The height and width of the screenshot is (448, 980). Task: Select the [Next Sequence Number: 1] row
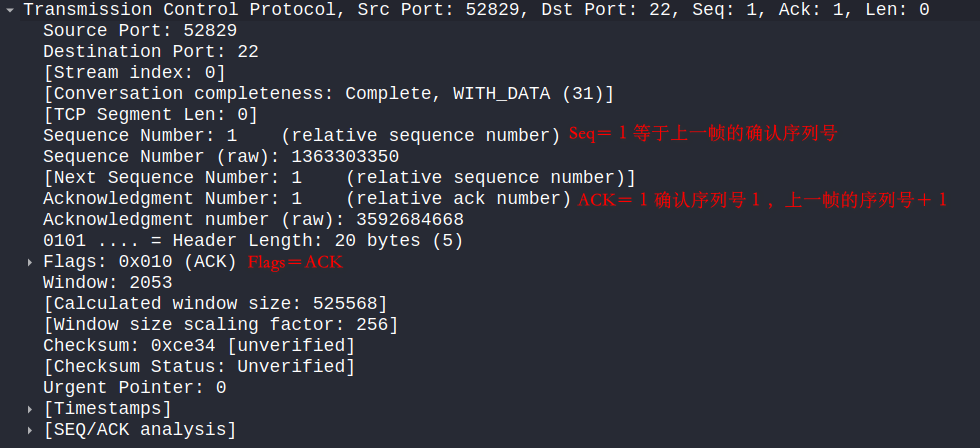[x=339, y=178]
